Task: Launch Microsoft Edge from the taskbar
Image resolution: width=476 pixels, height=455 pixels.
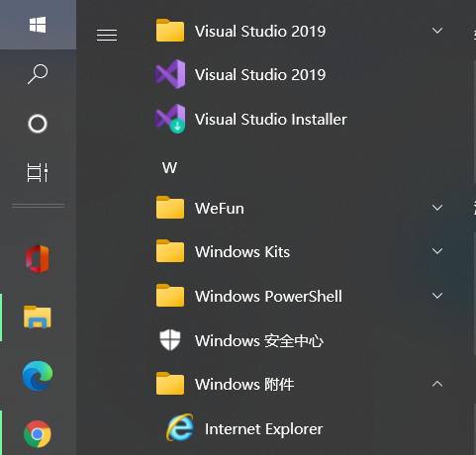Action: point(38,376)
